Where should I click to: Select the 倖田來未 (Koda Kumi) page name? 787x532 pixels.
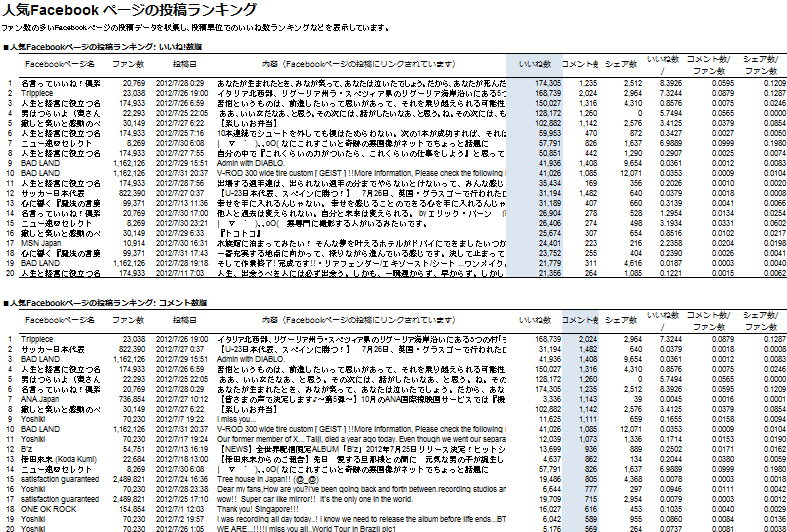[59, 459]
